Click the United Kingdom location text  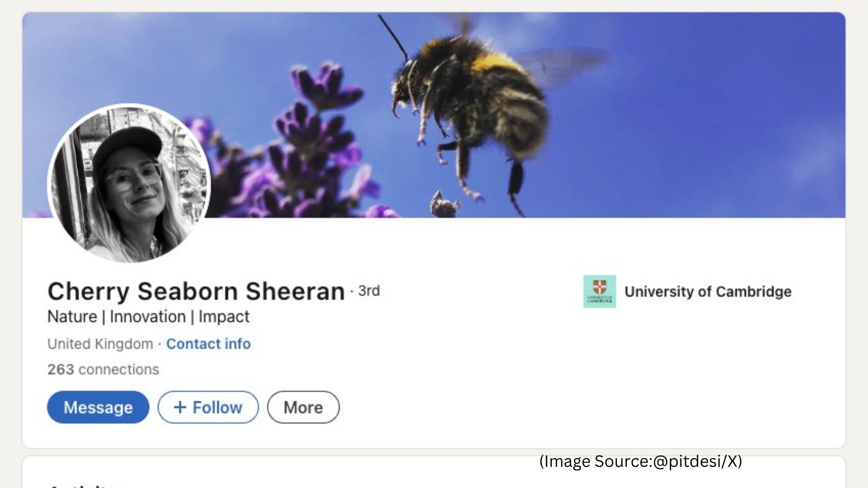(100, 344)
